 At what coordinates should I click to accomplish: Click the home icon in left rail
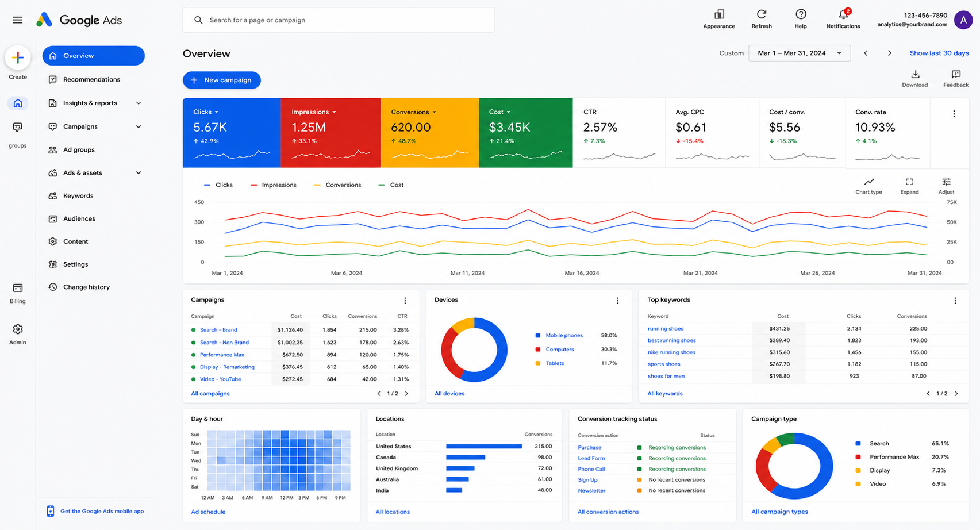coord(18,103)
